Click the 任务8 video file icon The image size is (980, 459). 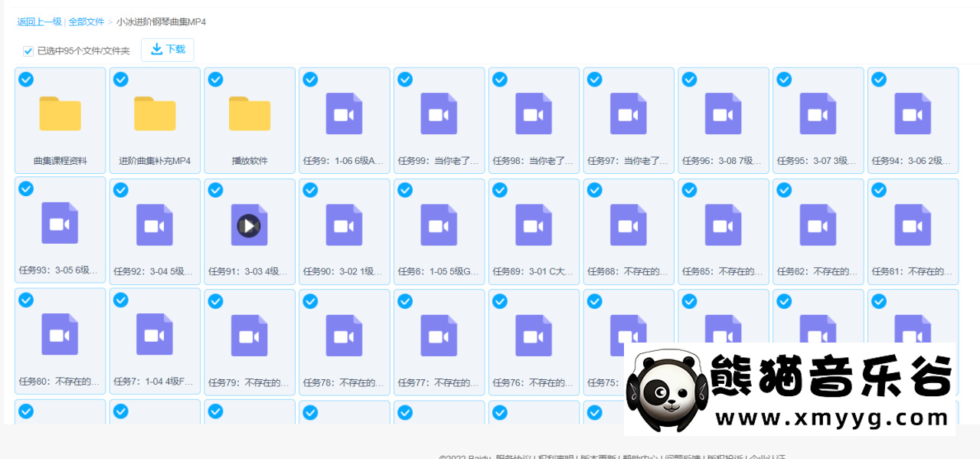[x=439, y=225]
